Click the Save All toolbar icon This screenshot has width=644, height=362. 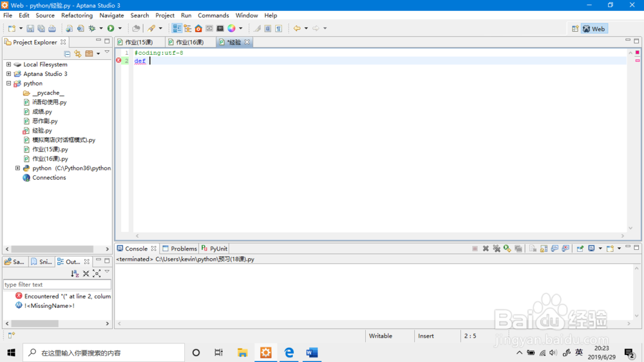[x=41, y=28]
